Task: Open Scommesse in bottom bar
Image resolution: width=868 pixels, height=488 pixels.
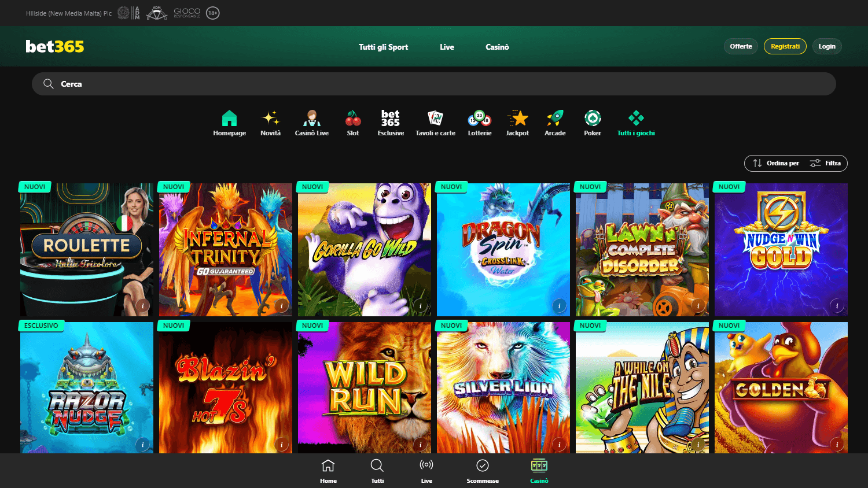Action: point(483,471)
